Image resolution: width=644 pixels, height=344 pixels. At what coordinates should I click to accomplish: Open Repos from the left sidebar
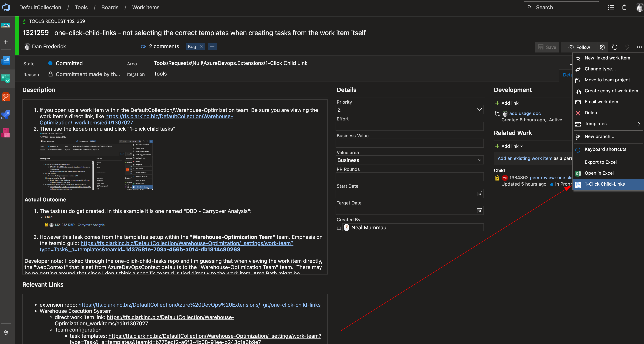point(6,97)
